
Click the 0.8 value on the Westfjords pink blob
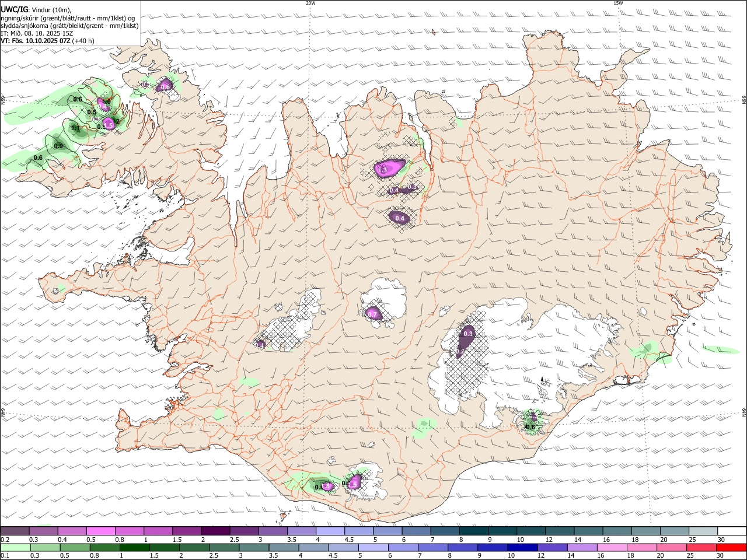click(x=104, y=106)
